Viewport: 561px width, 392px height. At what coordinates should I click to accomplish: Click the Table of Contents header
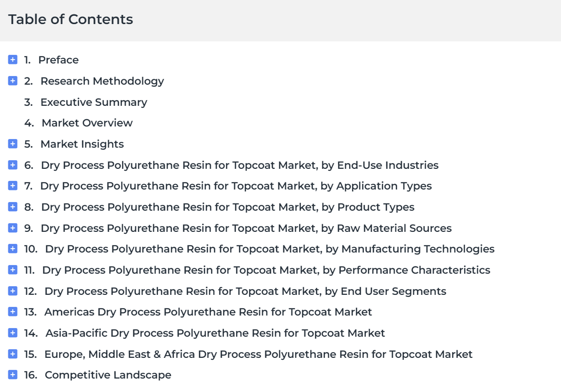(70, 19)
